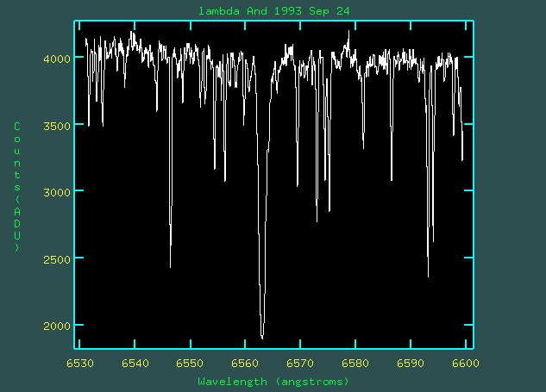Click the y-axis value 3000
Viewport: 546px width, 392px height.
point(57,192)
